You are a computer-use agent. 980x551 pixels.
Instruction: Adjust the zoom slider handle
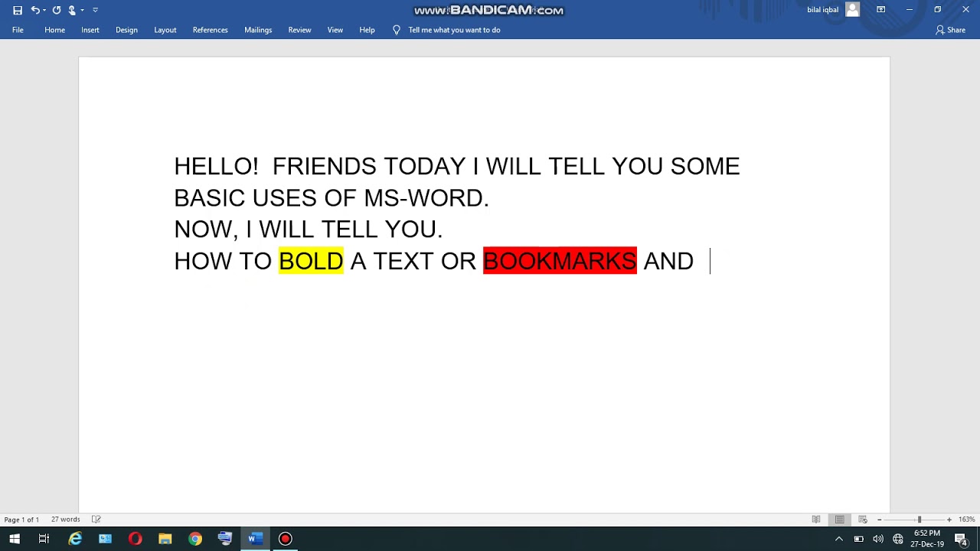pyautogui.click(x=920, y=520)
